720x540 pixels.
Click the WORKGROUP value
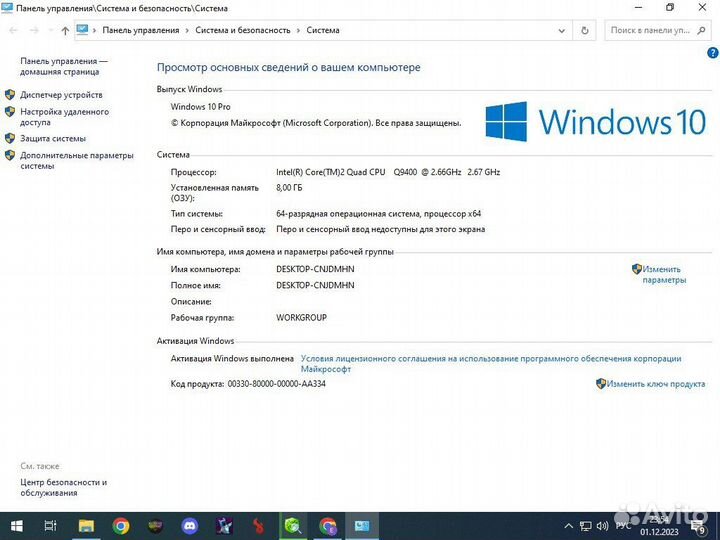(302, 318)
